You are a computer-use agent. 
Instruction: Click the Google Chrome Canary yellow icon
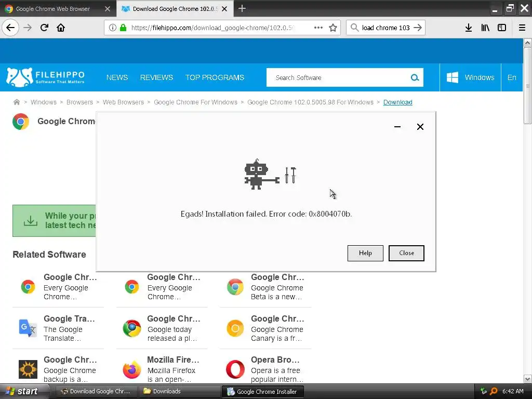tap(235, 328)
